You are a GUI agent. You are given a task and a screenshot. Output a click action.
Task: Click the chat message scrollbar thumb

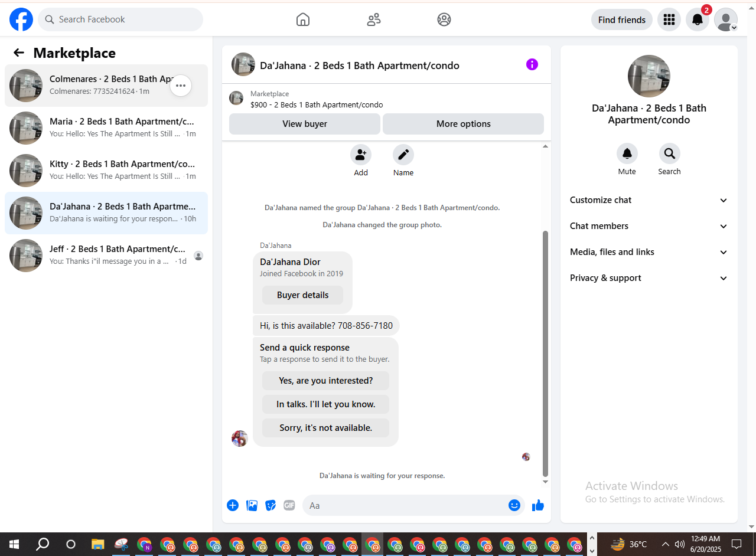coord(545,354)
